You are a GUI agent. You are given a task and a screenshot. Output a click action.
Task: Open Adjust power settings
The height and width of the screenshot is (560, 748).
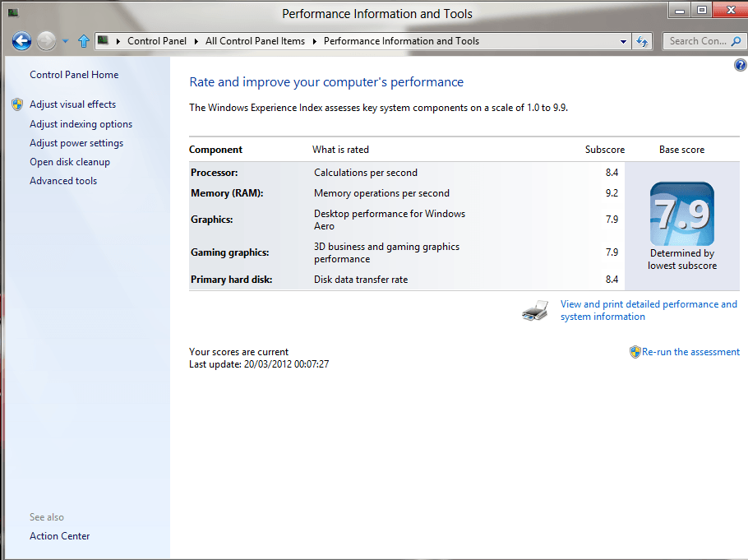(x=76, y=143)
